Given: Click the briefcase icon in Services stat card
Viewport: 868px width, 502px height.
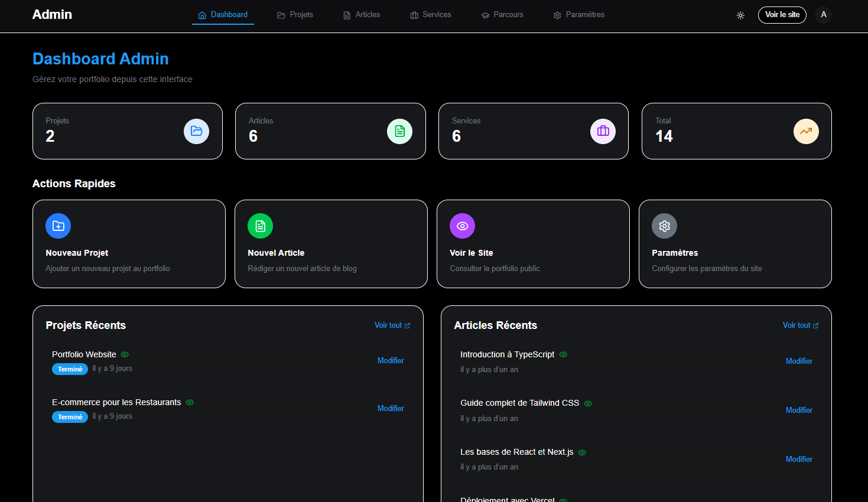Looking at the screenshot, I should pos(603,131).
